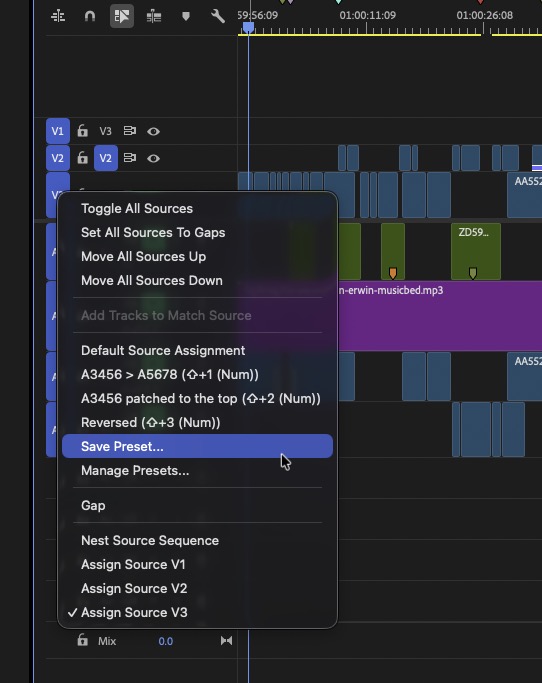This screenshot has width=542, height=683.
Task: Open Timeline Display Settings wrench
Action: pos(217,16)
